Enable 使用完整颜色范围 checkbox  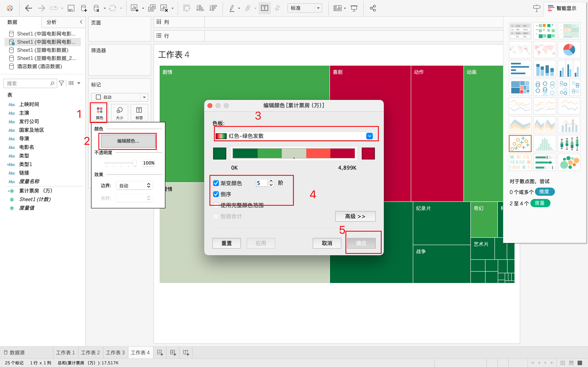click(x=216, y=205)
